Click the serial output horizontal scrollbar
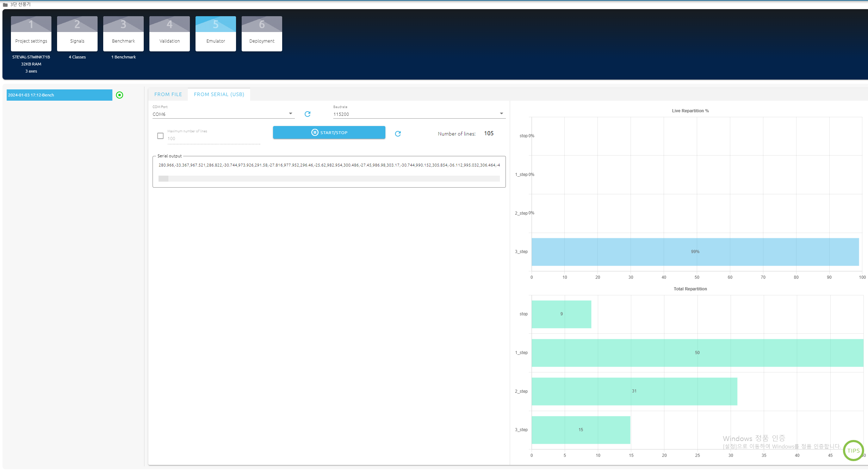 point(329,179)
